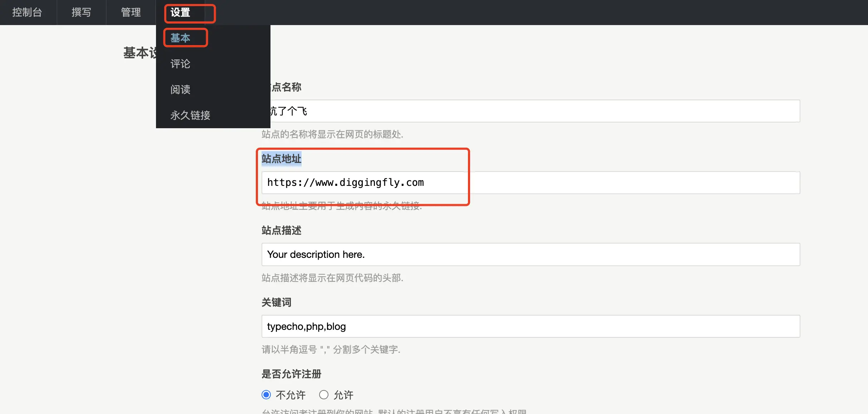Select the 允许 registration radio button
This screenshot has height=414, width=868.
click(324, 395)
